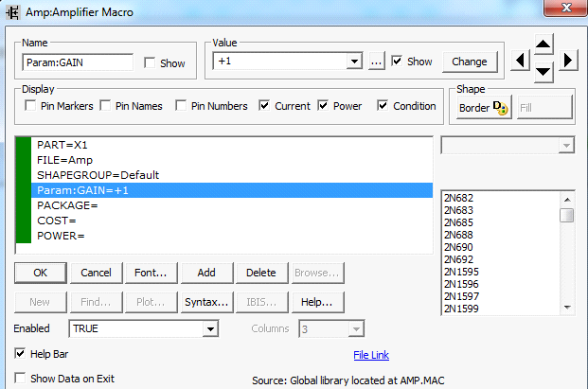Click the right arrow navigation button
Viewport: 588px width, 389px height.
point(568,61)
